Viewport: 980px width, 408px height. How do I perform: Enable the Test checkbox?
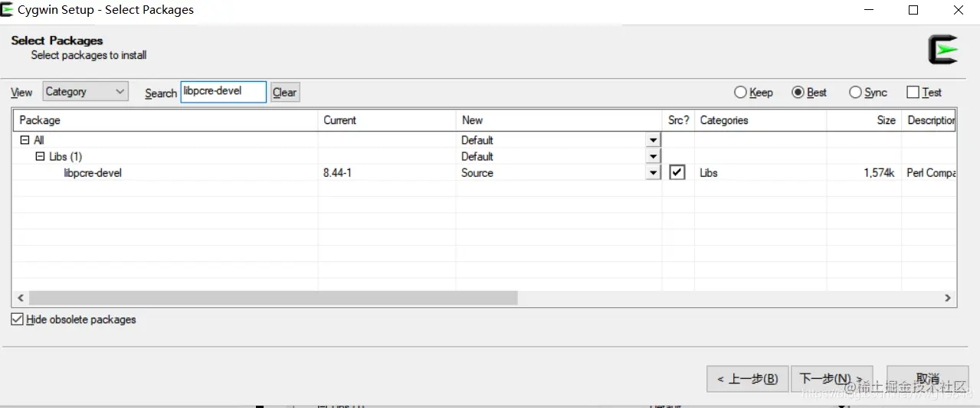pos(913,93)
